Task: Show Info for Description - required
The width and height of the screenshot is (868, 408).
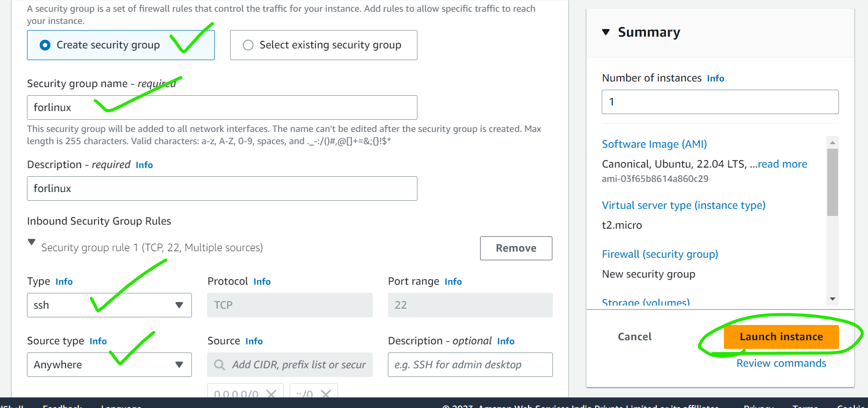Action: [144, 165]
